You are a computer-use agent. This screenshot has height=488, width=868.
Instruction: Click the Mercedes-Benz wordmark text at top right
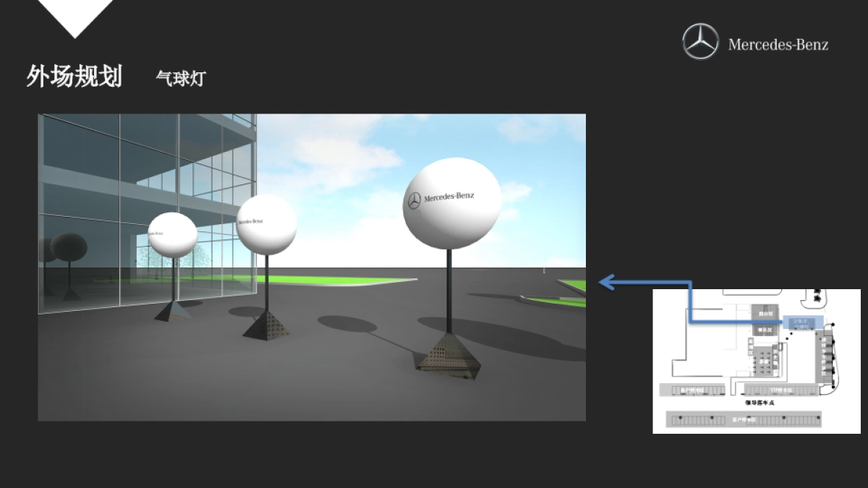(778, 45)
